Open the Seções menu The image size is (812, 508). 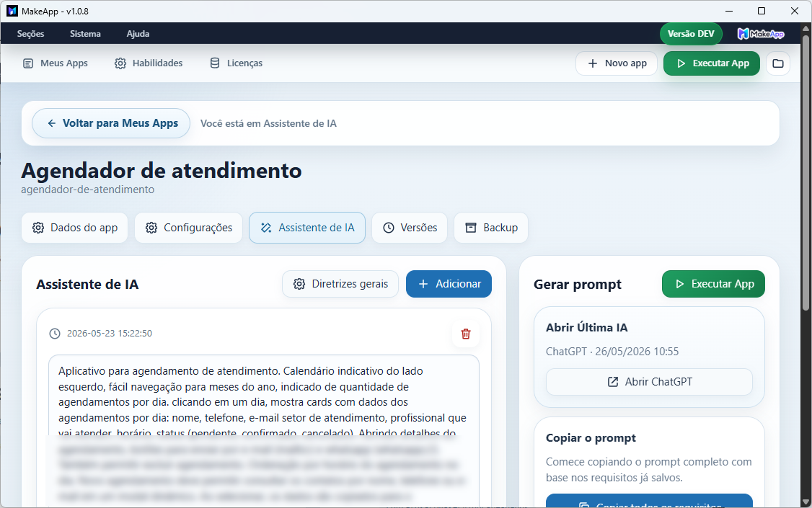pyautogui.click(x=30, y=34)
